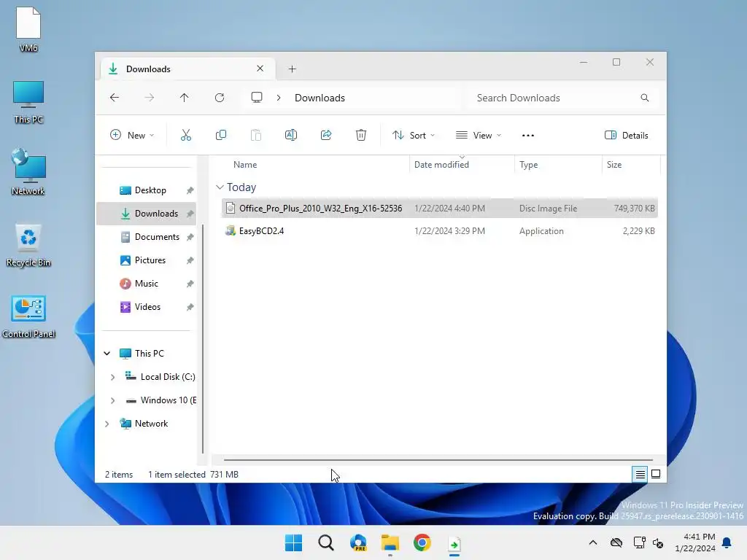The height and width of the screenshot is (560, 747).
Task: Go forward with the right arrow
Action: coord(149,98)
